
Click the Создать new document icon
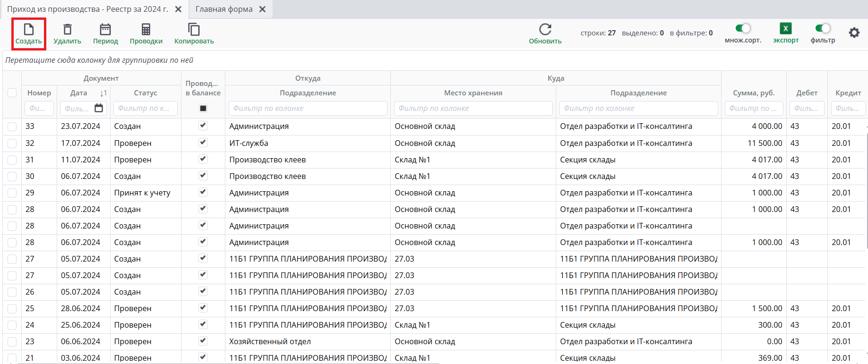pos(28,30)
